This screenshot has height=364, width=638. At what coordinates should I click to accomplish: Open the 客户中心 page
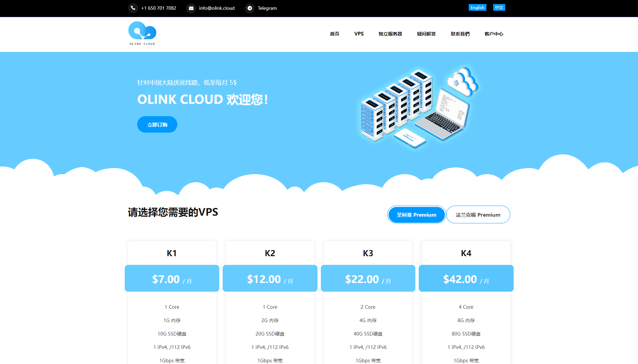tap(494, 34)
